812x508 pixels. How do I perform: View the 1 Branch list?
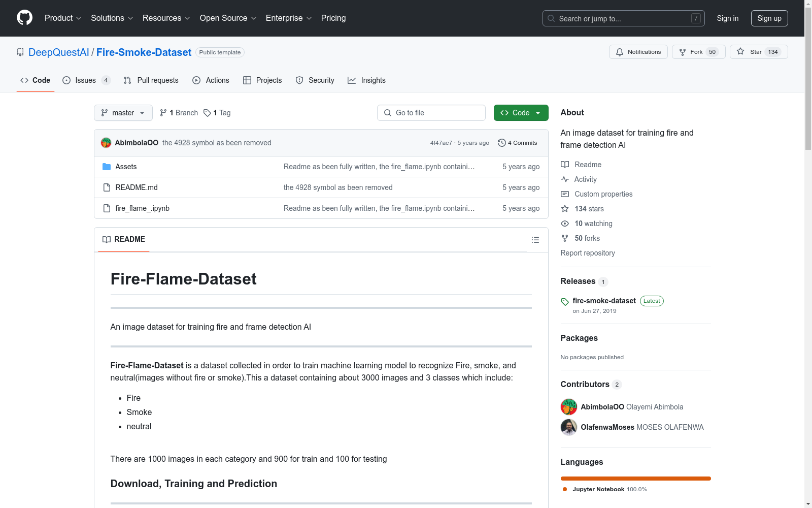tap(179, 113)
